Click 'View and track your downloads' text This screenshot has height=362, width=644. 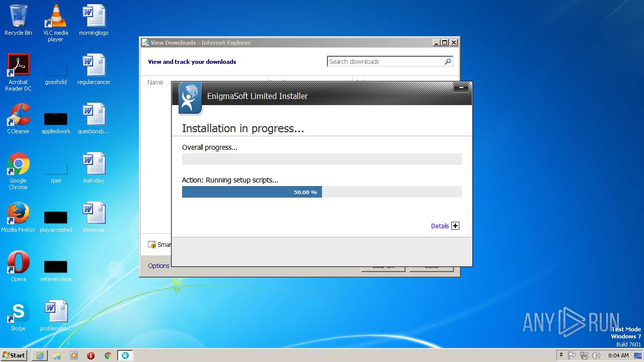(x=192, y=62)
